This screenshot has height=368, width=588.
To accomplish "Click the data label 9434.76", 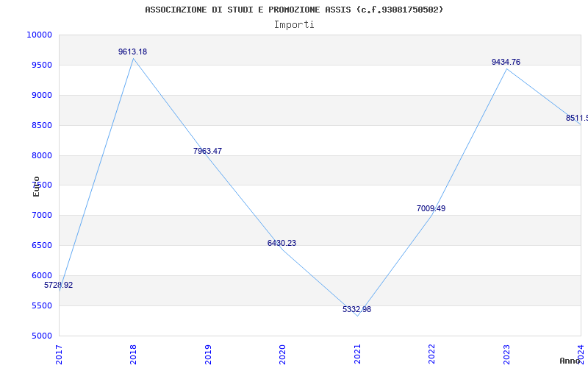I will pos(506,62).
